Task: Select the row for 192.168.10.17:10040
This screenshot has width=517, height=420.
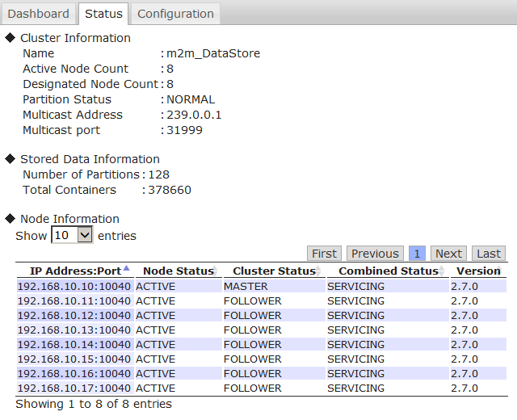Action: (74, 388)
